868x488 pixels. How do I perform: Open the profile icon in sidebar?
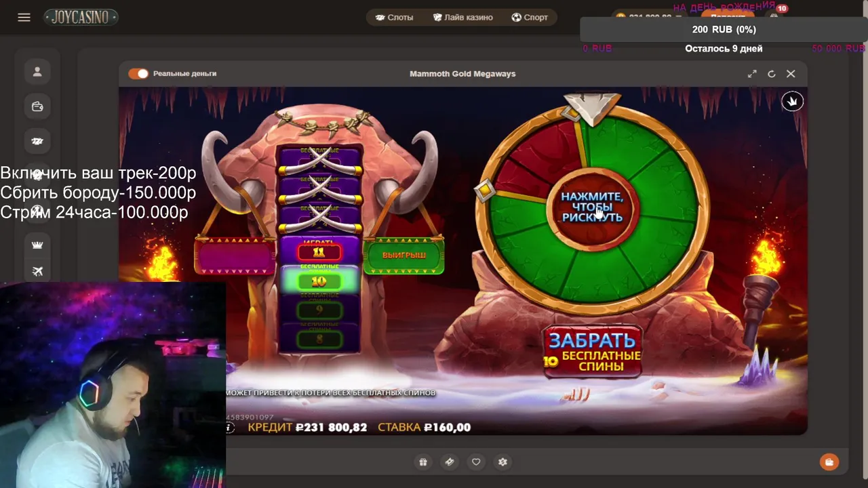(37, 72)
